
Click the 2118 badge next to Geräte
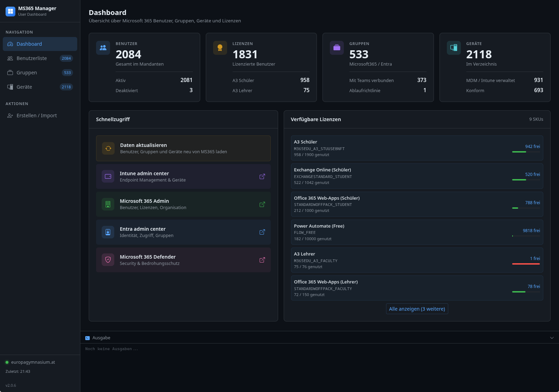66,87
